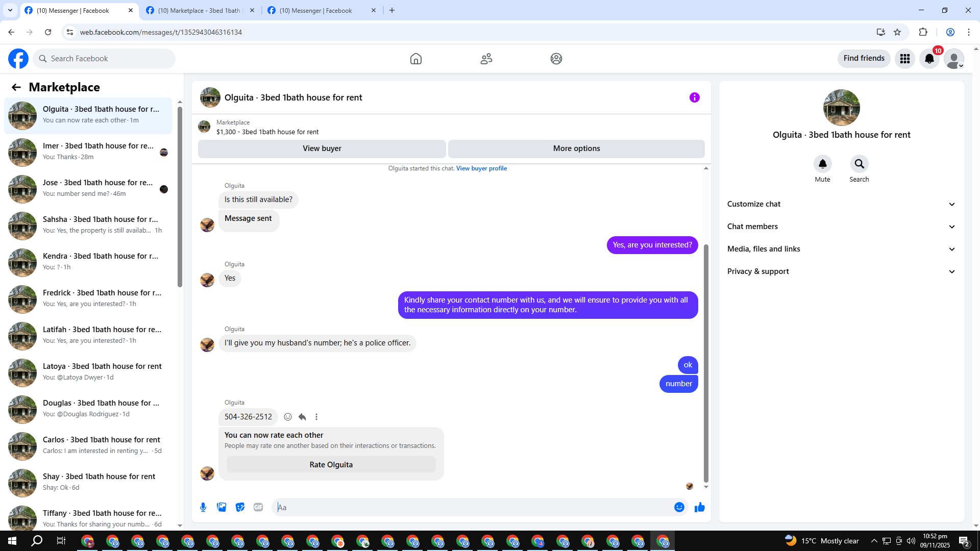Reload the page

[48, 32]
